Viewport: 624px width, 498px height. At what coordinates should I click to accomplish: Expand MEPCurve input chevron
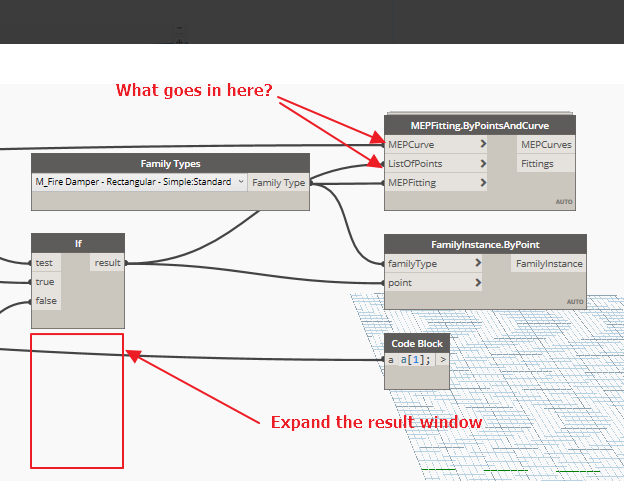point(483,144)
